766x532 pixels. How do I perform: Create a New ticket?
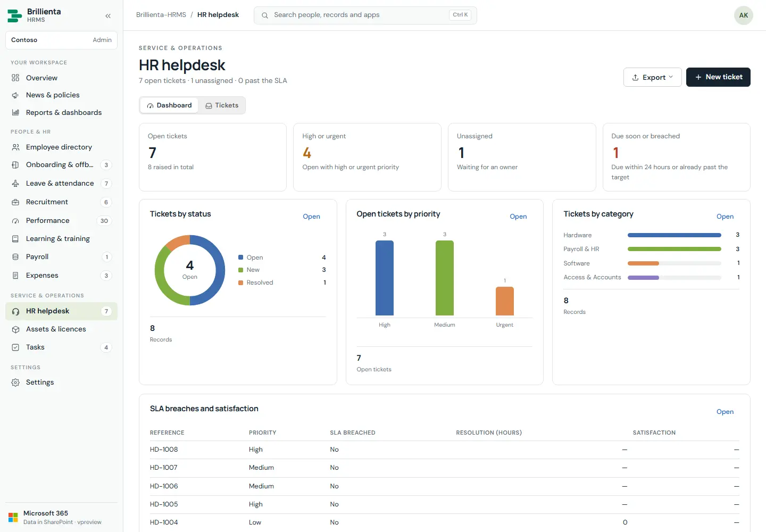click(718, 77)
